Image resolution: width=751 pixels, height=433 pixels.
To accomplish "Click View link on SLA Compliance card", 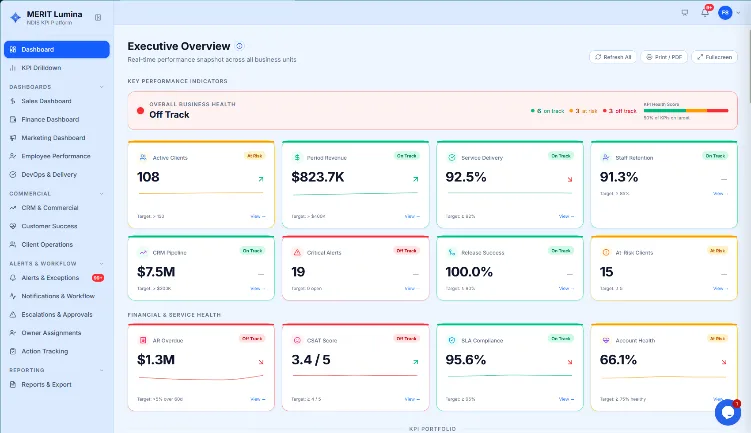I will tap(566, 399).
